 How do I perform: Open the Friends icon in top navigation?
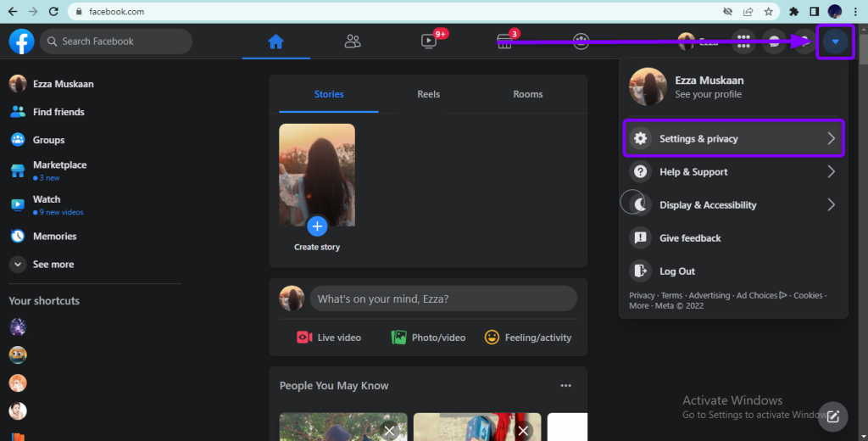353,42
